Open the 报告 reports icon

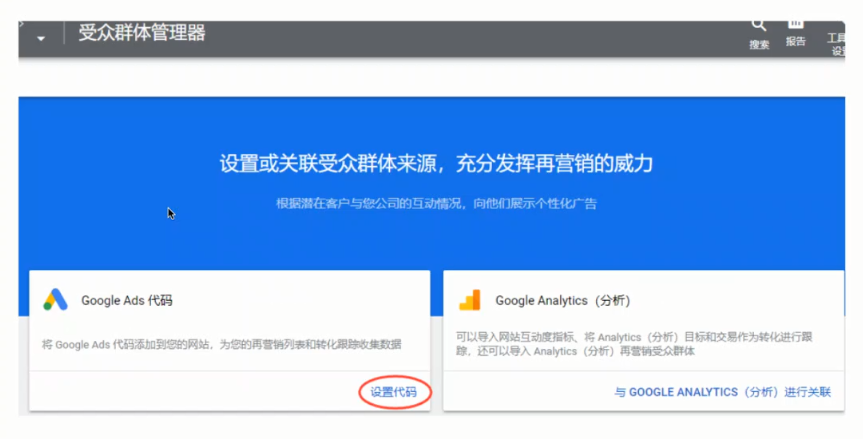(795, 24)
